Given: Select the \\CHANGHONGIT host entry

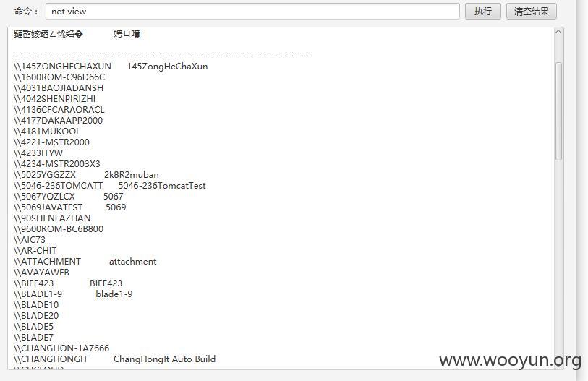Looking at the screenshot, I should (51, 360).
